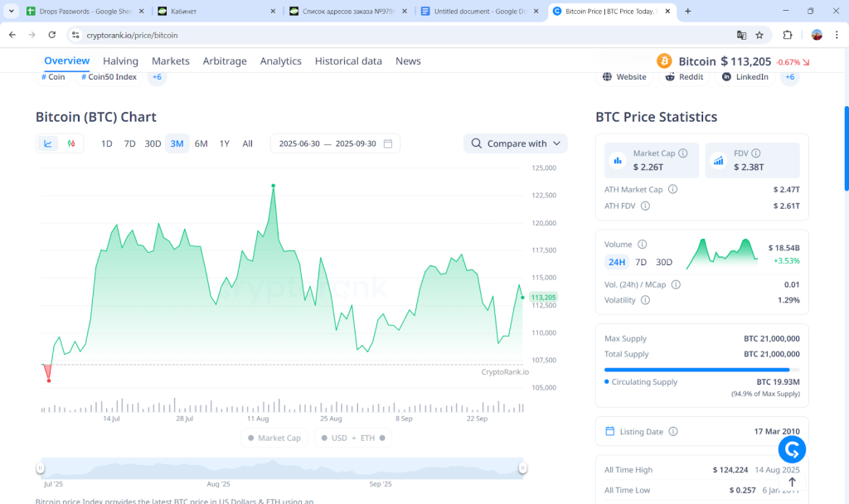Click the Circulating Supply progress bar
The image size is (849, 504).
click(699, 370)
